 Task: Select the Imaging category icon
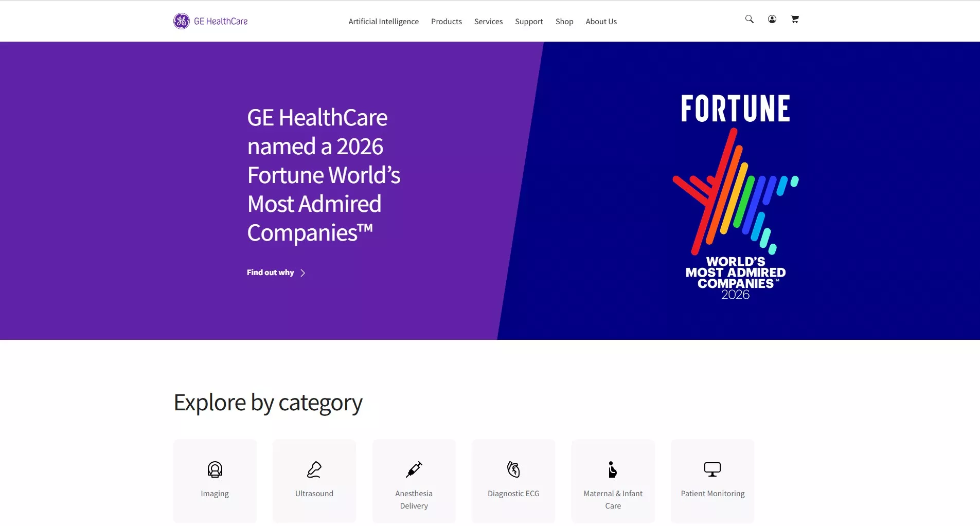point(215,469)
